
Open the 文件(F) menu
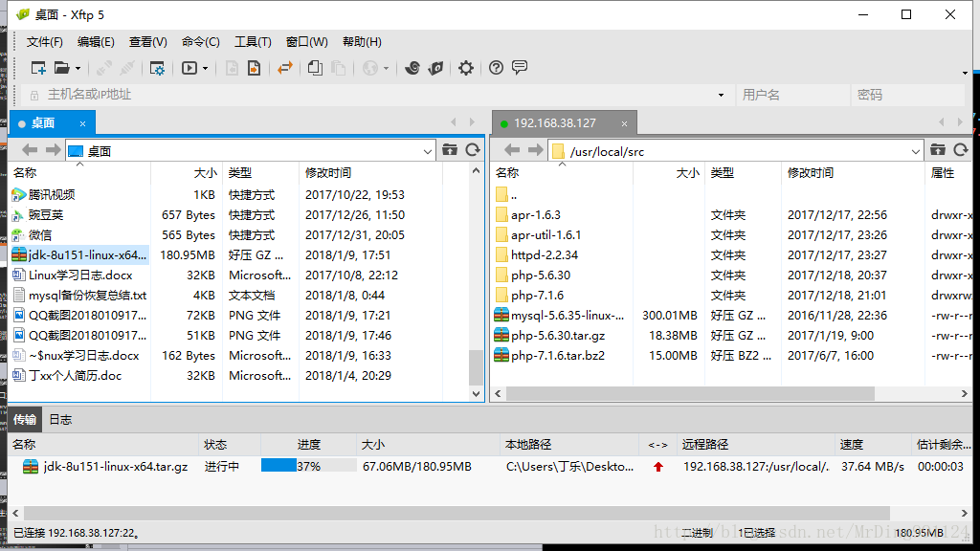44,42
